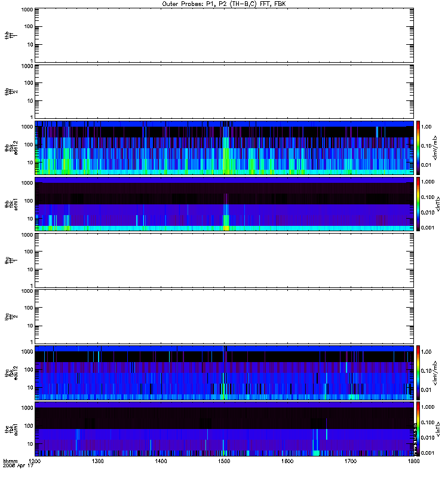Viewport: 448px width, 478px height.
Task: Select the 'thc fbk edc12' panel label
Action: 11,373
